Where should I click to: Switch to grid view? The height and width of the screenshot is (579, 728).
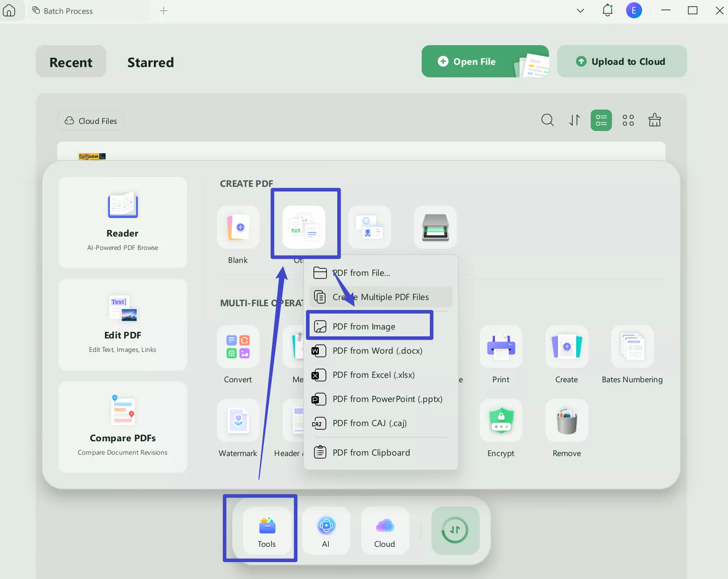(628, 120)
